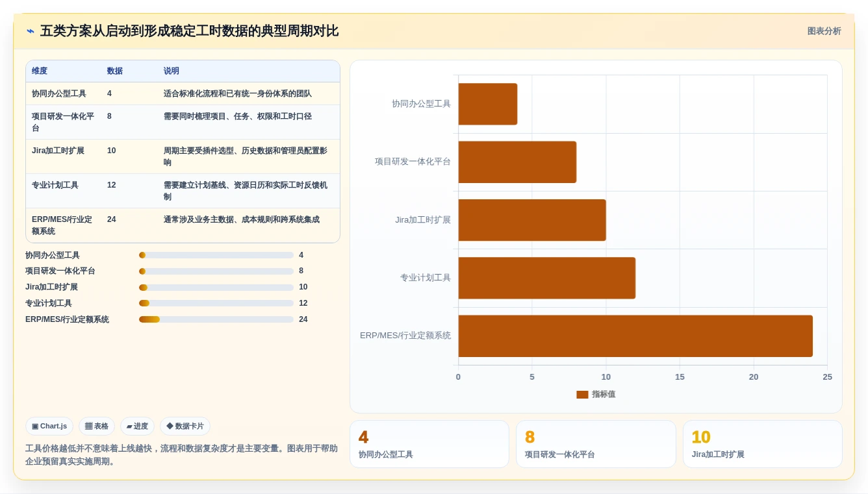868x494 pixels.
Task: Click the 图表分析 label
Action: (824, 31)
